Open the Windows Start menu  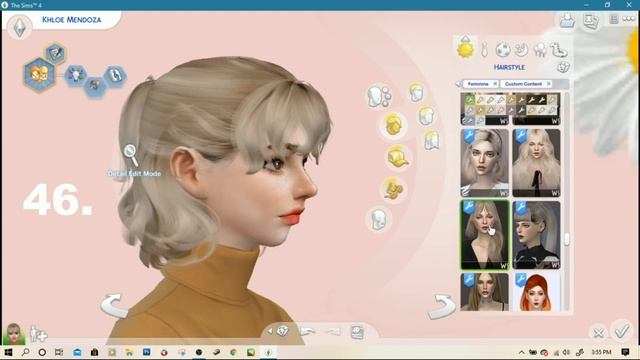(8, 352)
